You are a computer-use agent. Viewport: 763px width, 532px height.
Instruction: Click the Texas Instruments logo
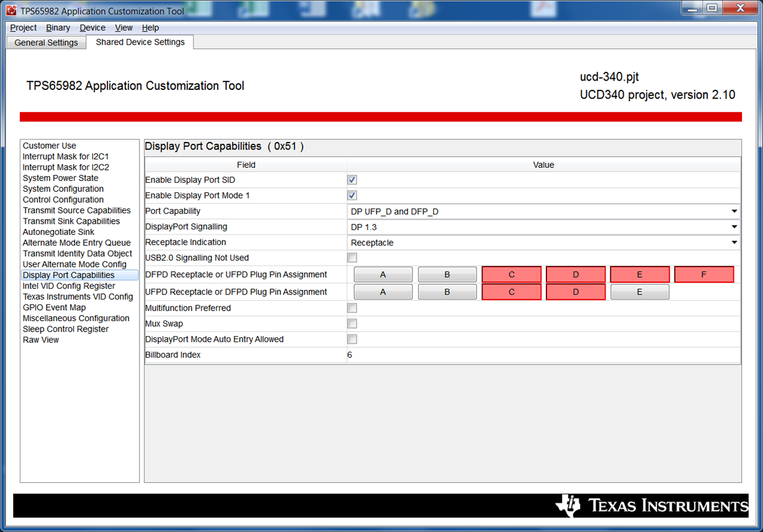coord(652,505)
